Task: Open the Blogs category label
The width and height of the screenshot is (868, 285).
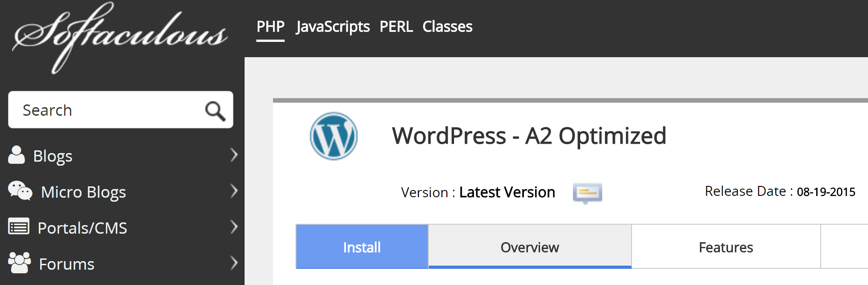Action: (x=53, y=156)
